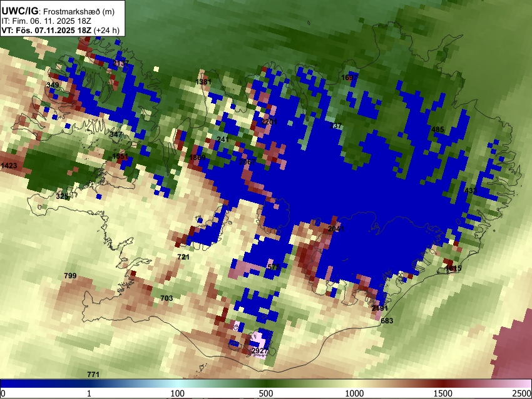This screenshot has height=399, width=532.
Task: Click the map value 2041
Action: [336, 229]
